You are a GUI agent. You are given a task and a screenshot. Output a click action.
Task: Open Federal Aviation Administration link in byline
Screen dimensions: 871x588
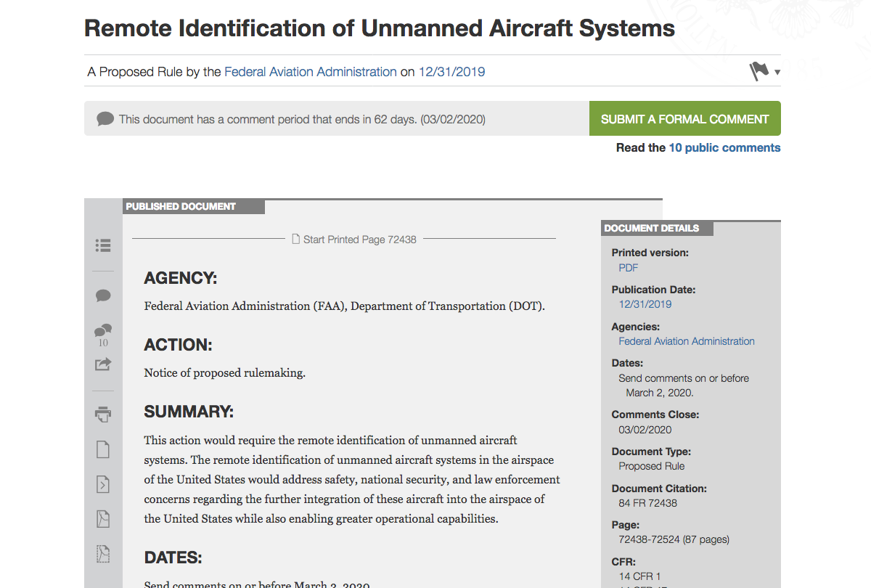tap(310, 72)
